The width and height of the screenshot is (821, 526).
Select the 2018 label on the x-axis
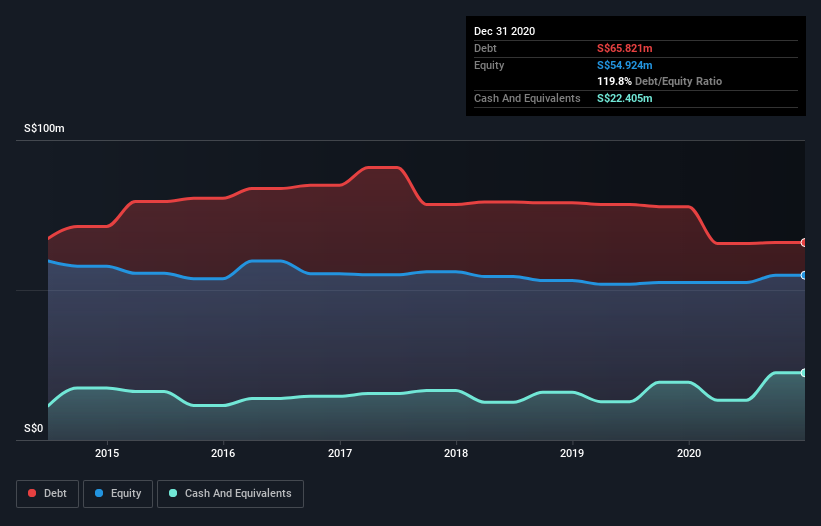click(456, 453)
